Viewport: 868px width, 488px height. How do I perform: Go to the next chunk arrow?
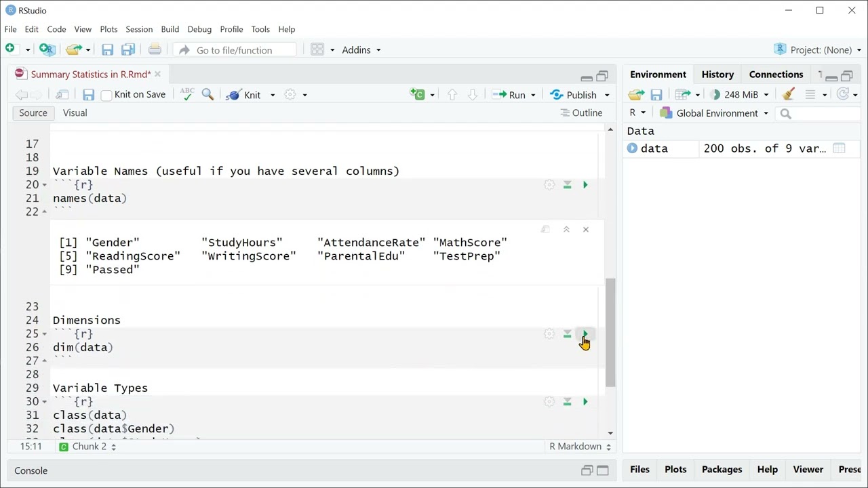coord(473,95)
